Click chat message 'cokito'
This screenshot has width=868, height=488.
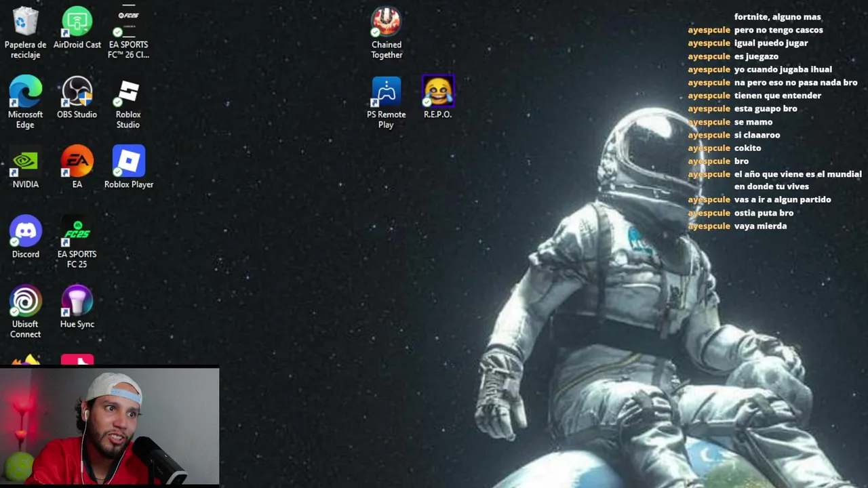click(x=747, y=148)
